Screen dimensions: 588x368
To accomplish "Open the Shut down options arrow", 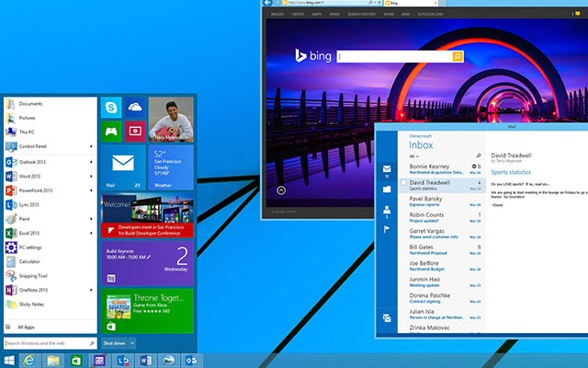I will 132,342.
